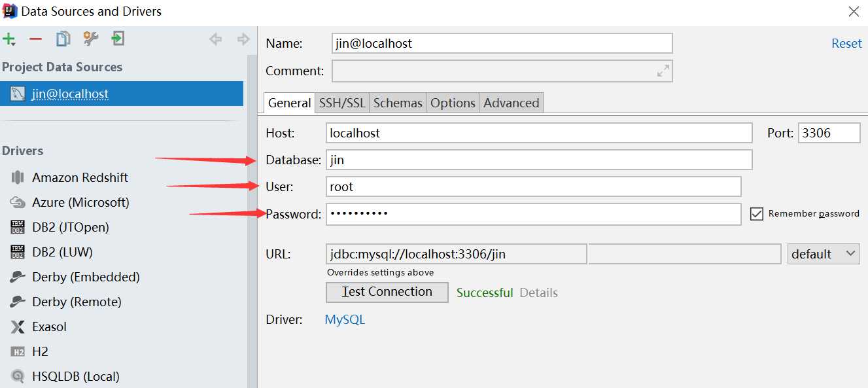This screenshot has height=388, width=868.
Task: Click the Reset link
Action: pos(846,43)
